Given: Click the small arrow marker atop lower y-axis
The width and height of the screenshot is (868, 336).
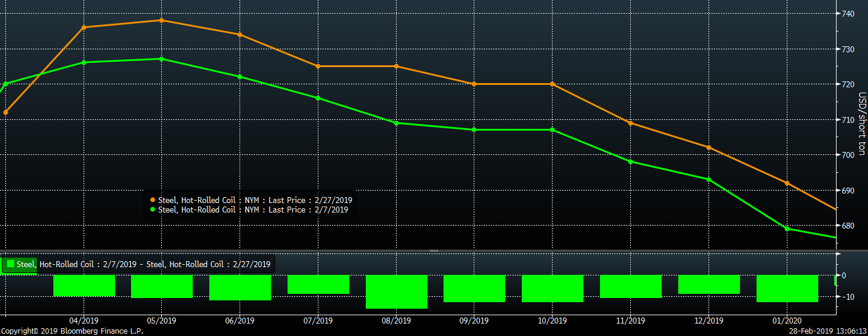Looking at the screenshot, I should coord(838,254).
